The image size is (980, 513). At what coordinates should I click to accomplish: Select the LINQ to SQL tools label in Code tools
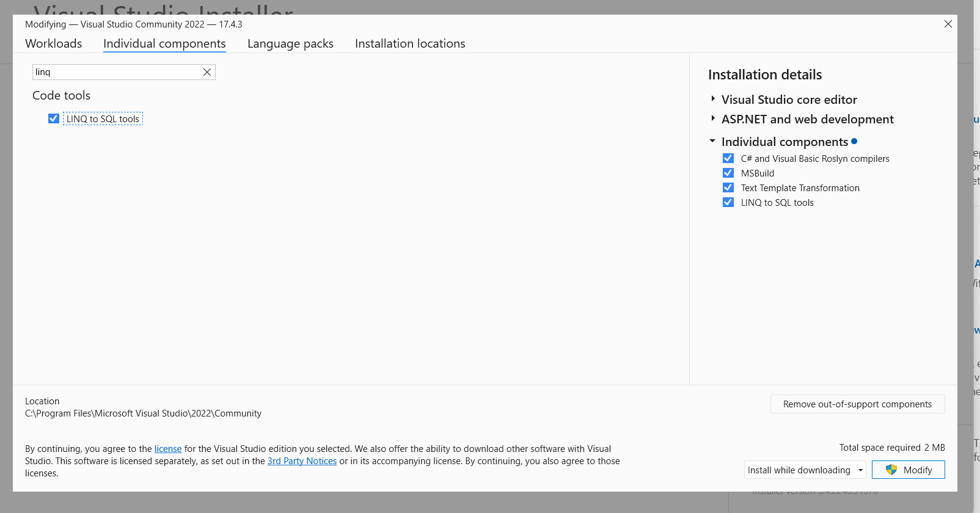point(103,119)
